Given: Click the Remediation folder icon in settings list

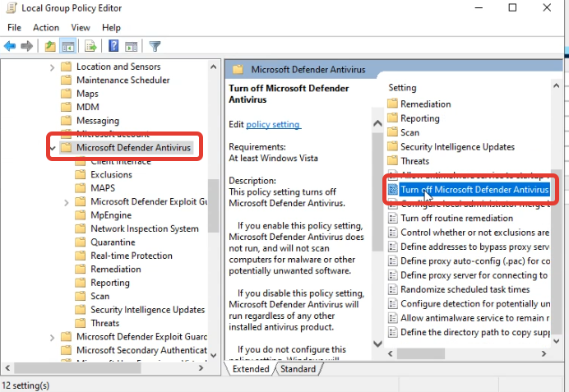Looking at the screenshot, I should (x=393, y=104).
